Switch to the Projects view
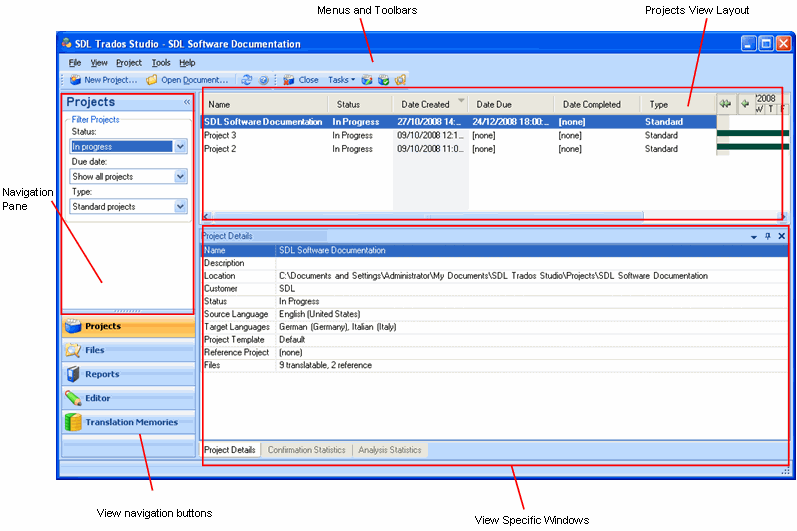Screen dimensions: 797x531 click(x=128, y=326)
